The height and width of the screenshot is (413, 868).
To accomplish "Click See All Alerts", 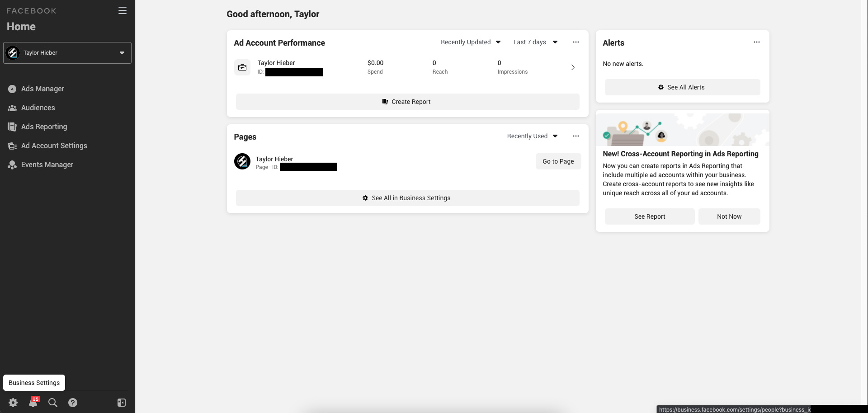I will 682,87.
